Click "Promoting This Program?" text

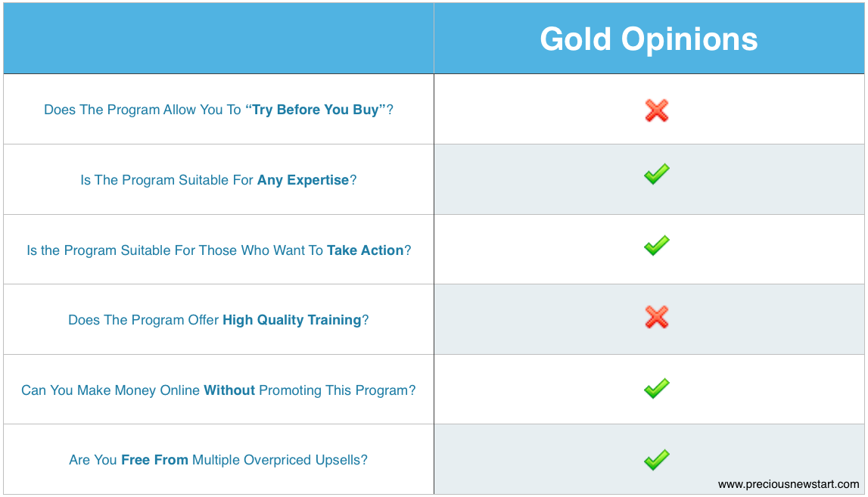click(337, 390)
